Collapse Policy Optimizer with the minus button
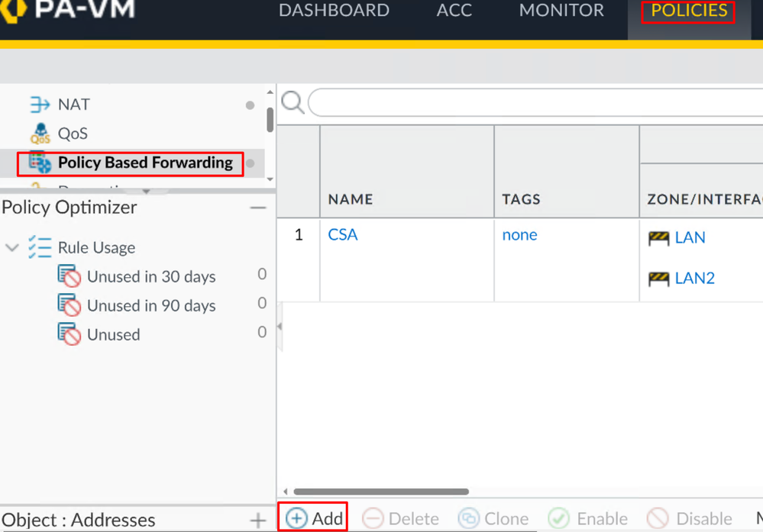The height and width of the screenshot is (532, 763). click(x=258, y=208)
